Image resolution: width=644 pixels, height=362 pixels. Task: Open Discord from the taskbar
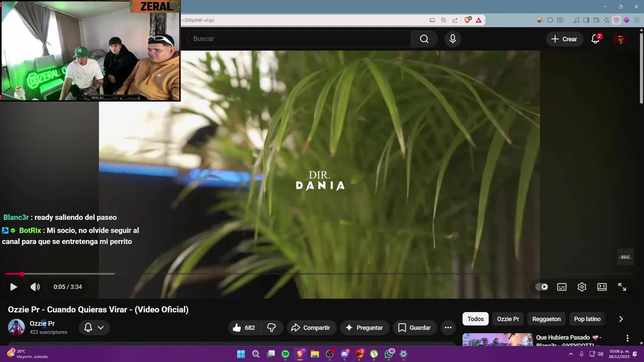[345, 354]
